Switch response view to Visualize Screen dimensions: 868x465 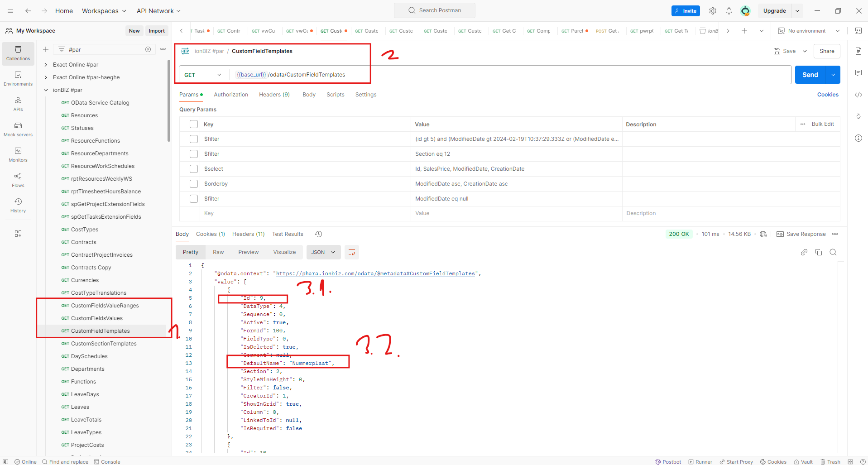point(284,252)
